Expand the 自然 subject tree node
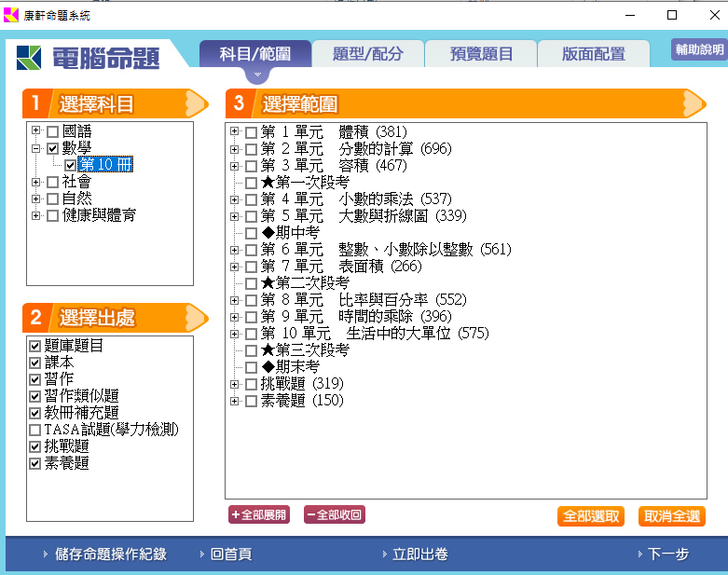The width and height of the screenshot is (728, 575). point(35,199)
